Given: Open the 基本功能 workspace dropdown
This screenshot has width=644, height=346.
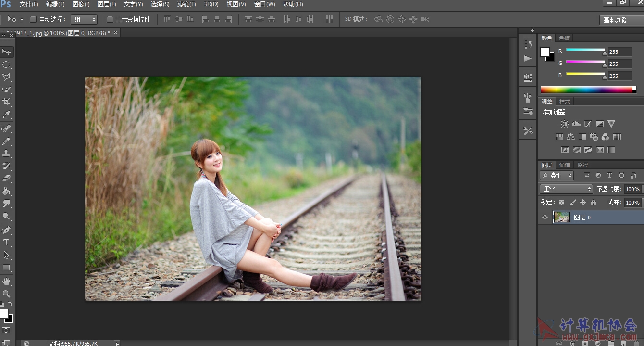Looking at the screenshot, I should point(621,20).
